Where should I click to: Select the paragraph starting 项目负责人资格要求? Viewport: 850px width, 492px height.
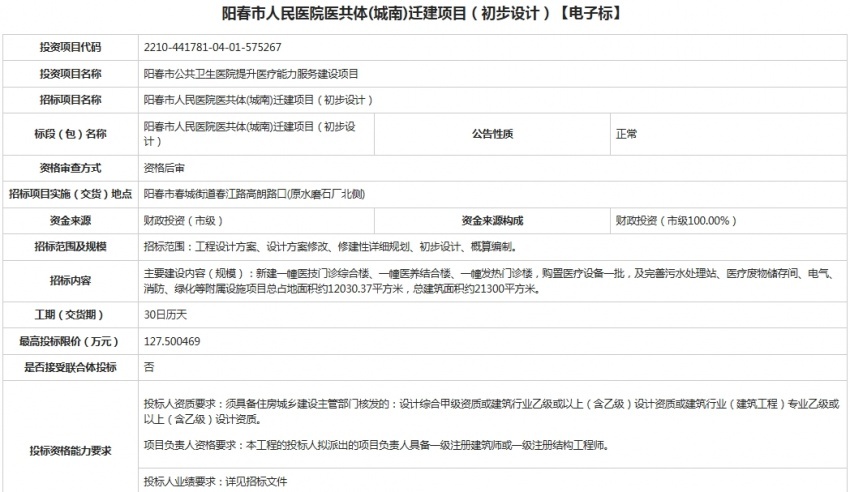[377, 445]
